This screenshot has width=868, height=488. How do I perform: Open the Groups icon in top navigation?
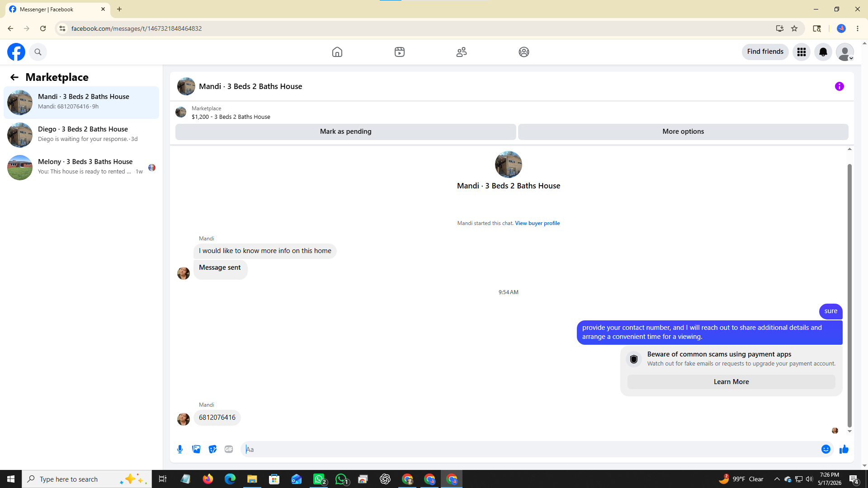pyautogui.click(x=524, y=52)
